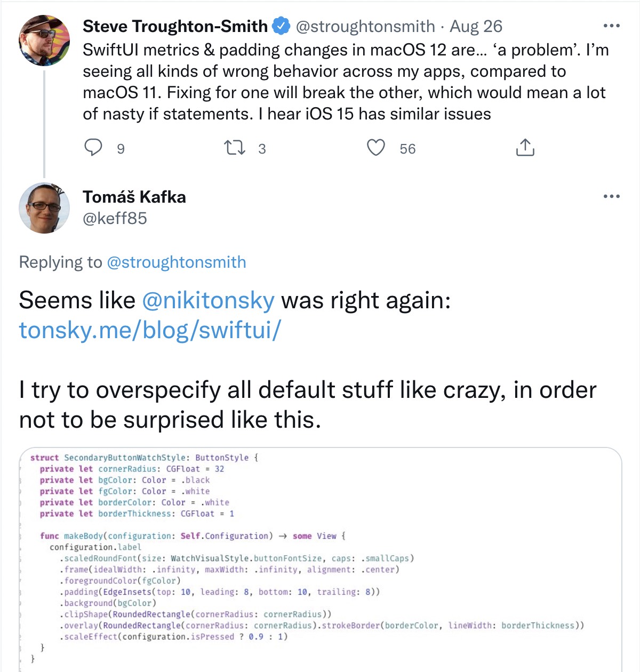Open Steve Troughton-Smith's profile picture
This screenshot has height=672, width=640.
click(x=44, y=41)
